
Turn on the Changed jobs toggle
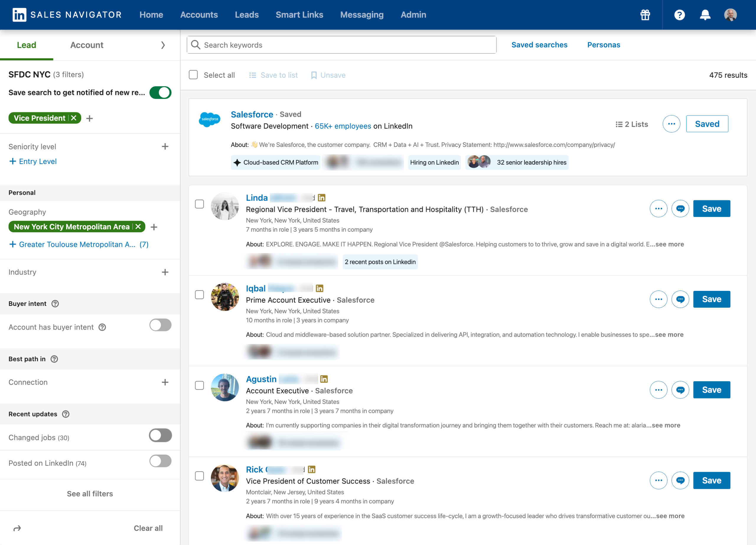(x=160, y=435)
